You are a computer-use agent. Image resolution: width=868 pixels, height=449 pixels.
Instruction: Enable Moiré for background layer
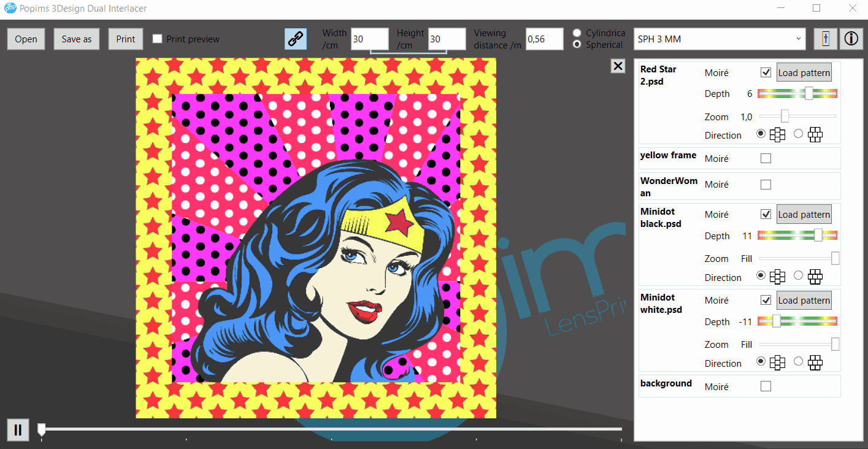(x=766, y=386)
